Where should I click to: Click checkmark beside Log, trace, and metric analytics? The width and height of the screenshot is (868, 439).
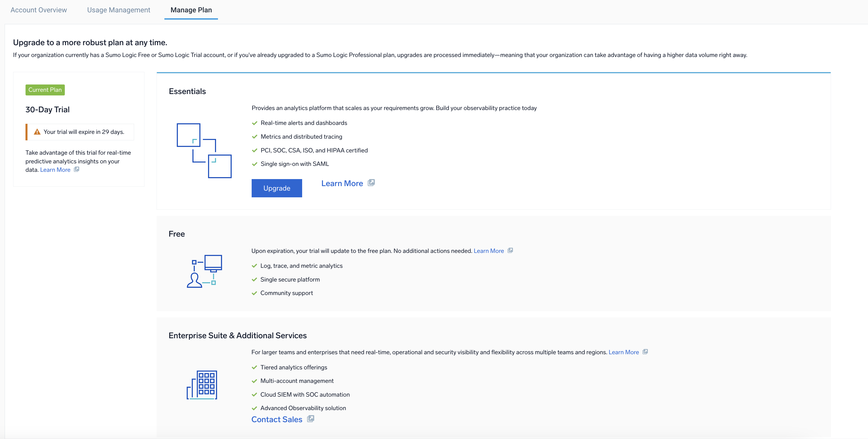(x=254, y=266)
